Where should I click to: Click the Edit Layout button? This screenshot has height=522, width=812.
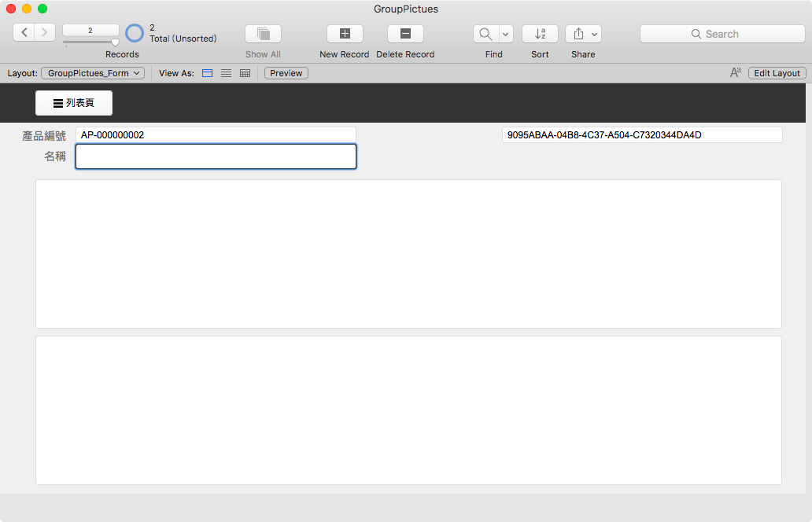pyautogui.click(x=777, y=73)
